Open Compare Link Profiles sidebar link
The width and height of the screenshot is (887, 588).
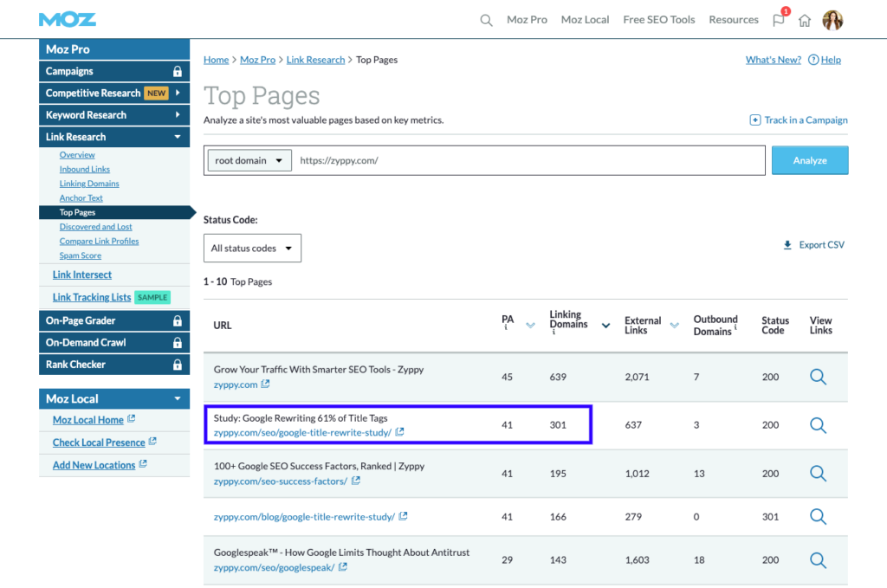click(x=99, y=242)
